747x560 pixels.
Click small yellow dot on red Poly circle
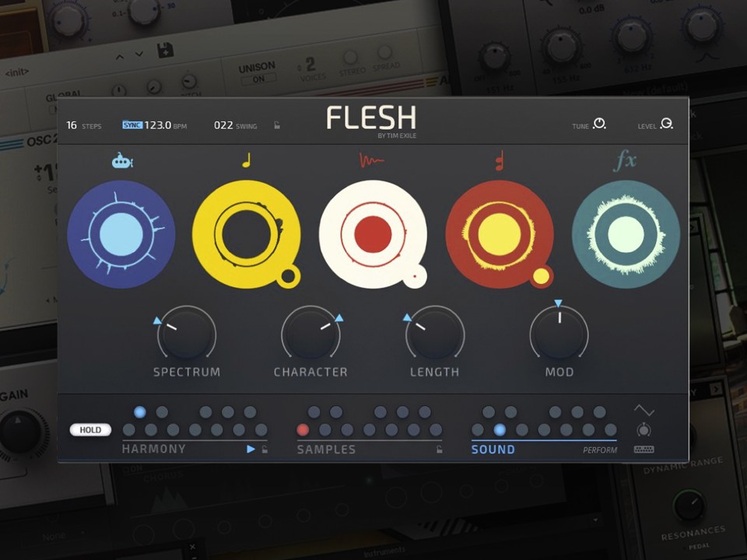542,277
